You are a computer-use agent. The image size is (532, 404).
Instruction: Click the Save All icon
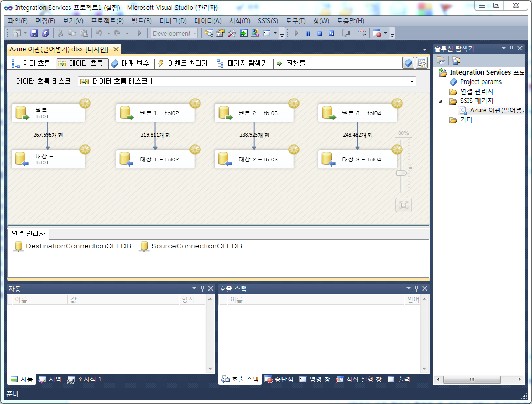click(x=46, y=33)
